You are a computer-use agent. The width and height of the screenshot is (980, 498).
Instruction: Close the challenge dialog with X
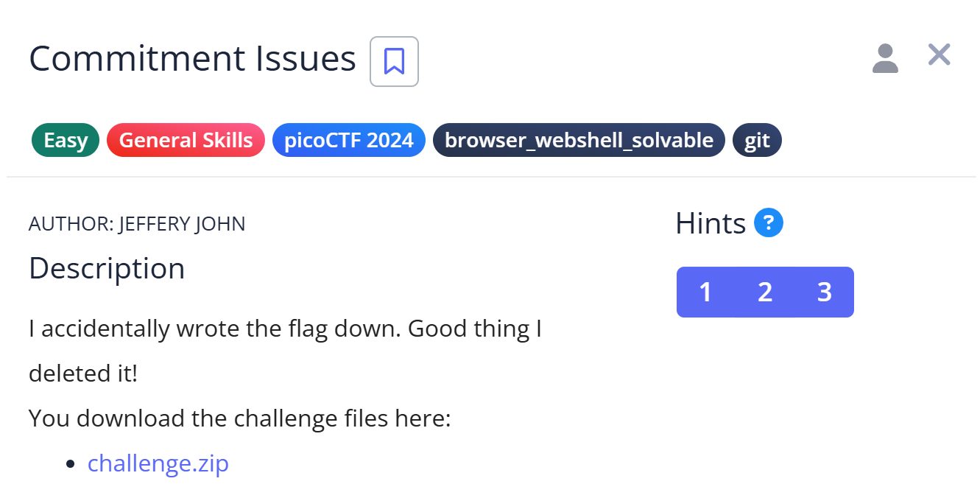pyautogui.click(x=939, y=55)
